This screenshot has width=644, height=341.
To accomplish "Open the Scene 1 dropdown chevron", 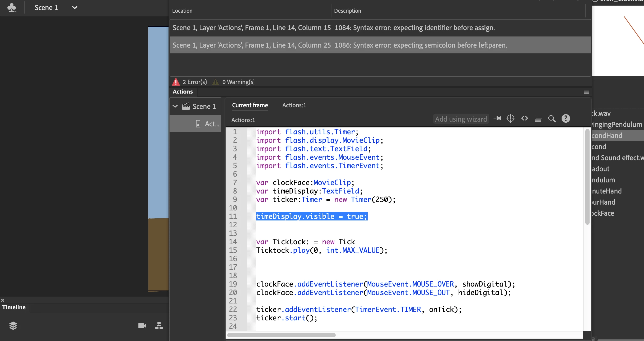I will [75, 8].
